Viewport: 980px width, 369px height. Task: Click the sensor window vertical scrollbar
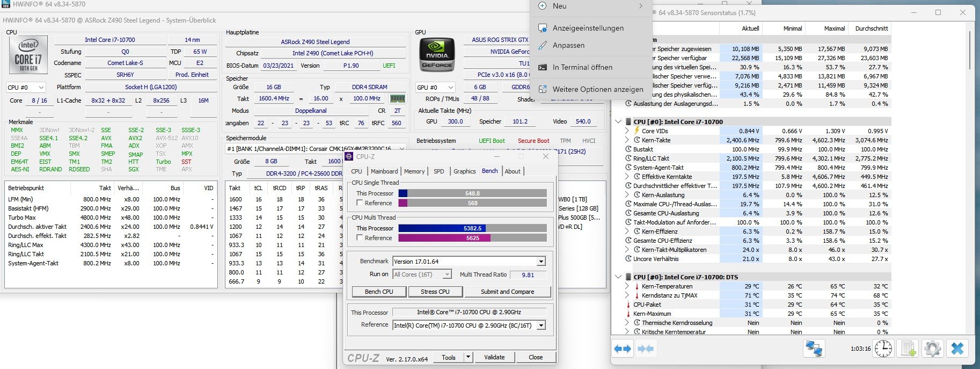(x=969, y=50)
